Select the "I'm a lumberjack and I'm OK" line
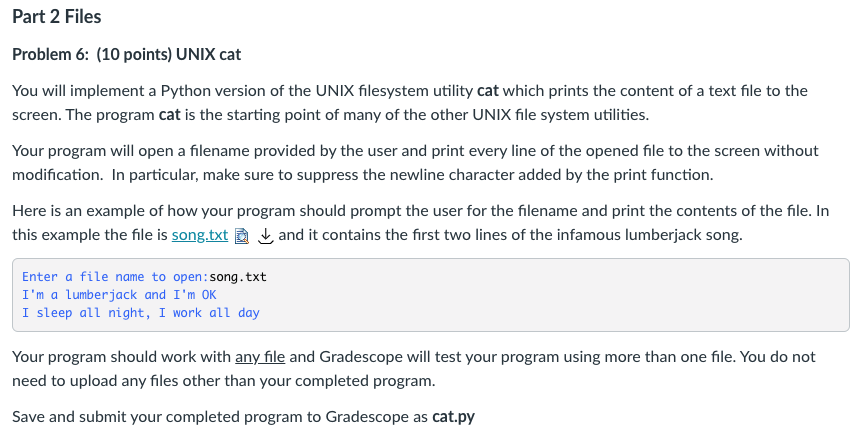Image resolution: width=867 pixels, height=438 pixels. coord(119,295)
